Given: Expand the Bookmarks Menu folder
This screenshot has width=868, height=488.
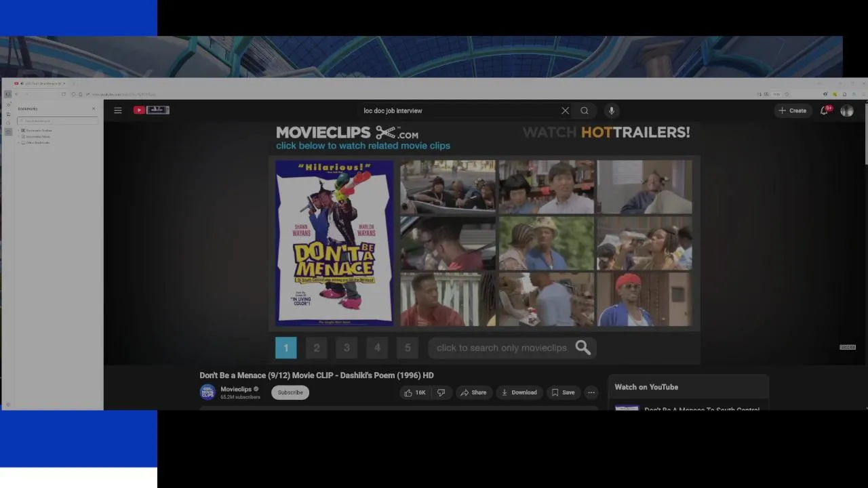Looking at the screenshot, I should point(18,136).
